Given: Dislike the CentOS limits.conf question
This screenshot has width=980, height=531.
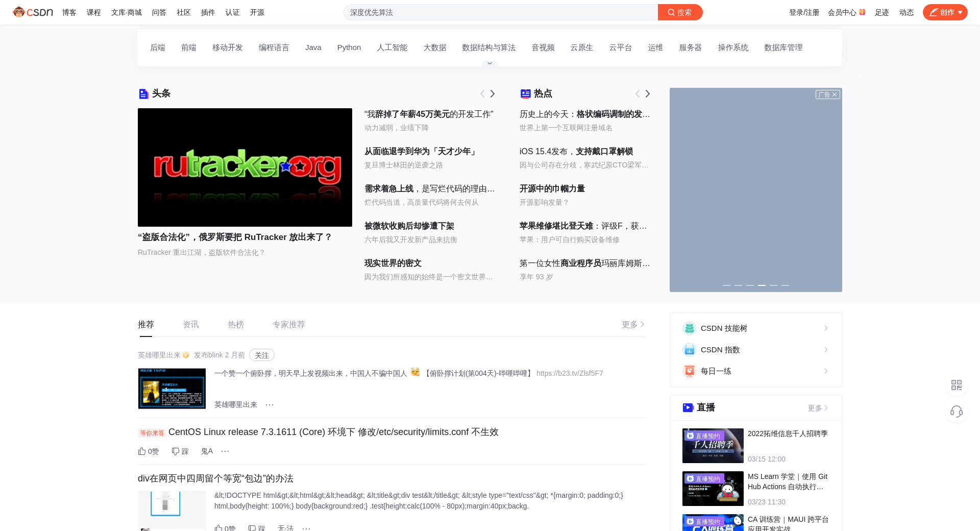Looking at the screenshot, I should [180, 451].
